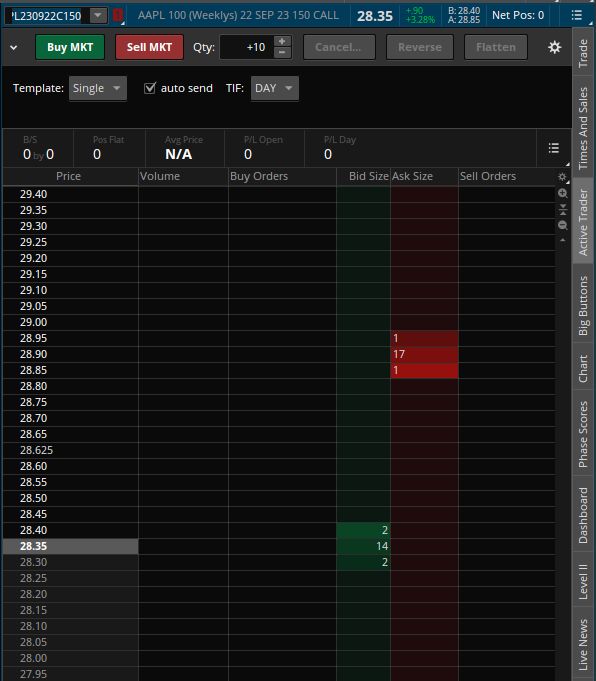The width and height of the screenshot is (596, 681).
Task: Zoom in the price ladder
Action: coord(563,193)
